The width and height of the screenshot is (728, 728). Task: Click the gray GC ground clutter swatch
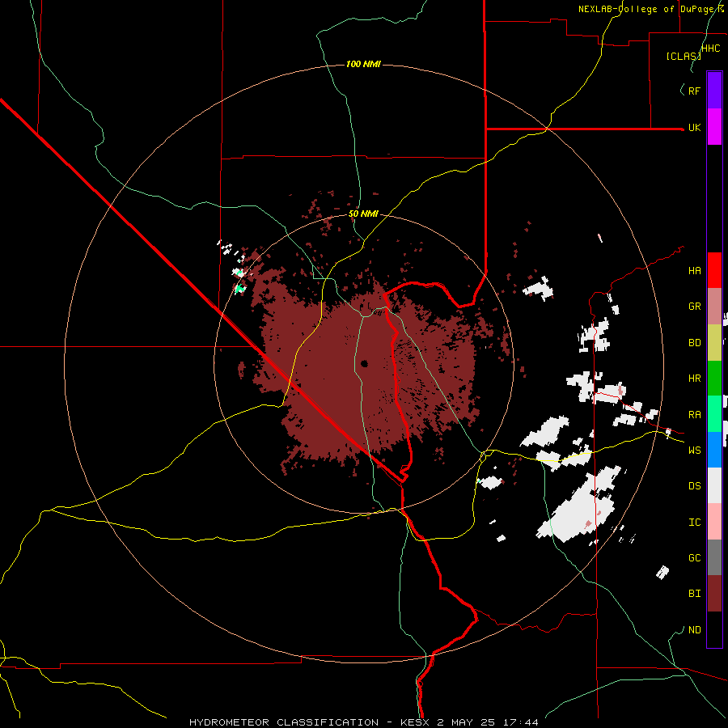click(x=714, y=557)
